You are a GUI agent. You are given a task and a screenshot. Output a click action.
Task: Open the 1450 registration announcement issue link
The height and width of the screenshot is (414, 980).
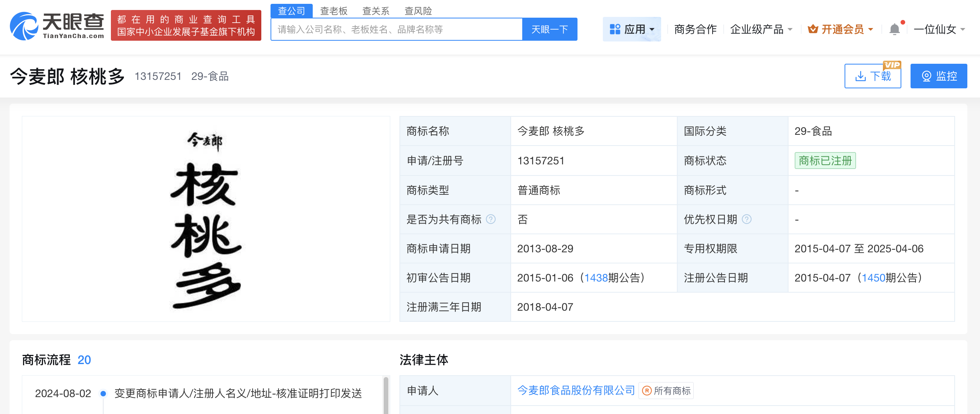pyautogui.click(x=873, y=278)
